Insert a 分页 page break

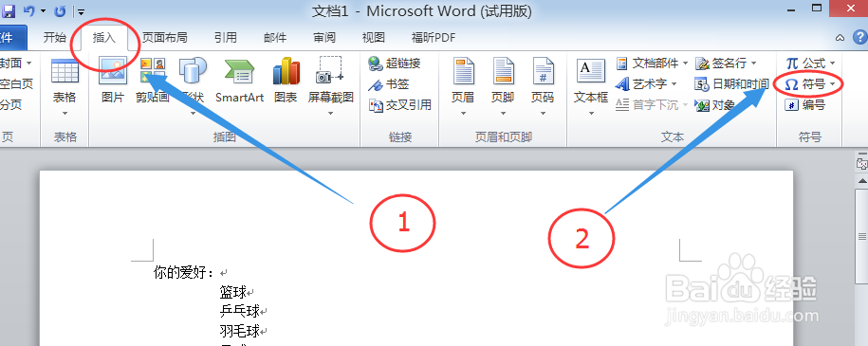(x=11, y=105)
